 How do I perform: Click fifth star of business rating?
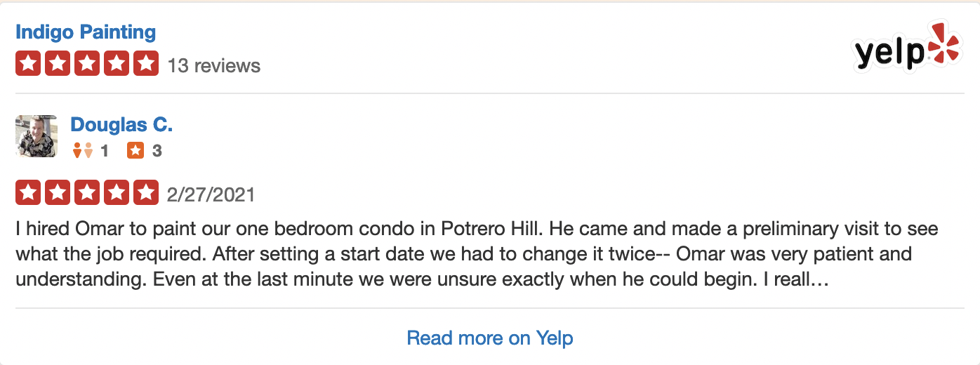pos(146,64)
